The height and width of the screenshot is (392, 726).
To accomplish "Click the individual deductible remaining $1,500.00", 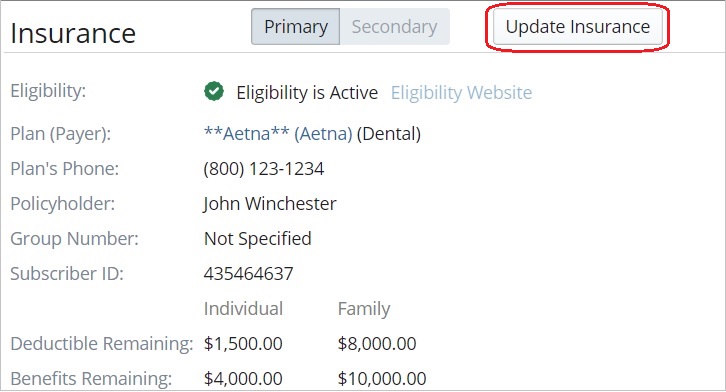I will tap(243, 343).
